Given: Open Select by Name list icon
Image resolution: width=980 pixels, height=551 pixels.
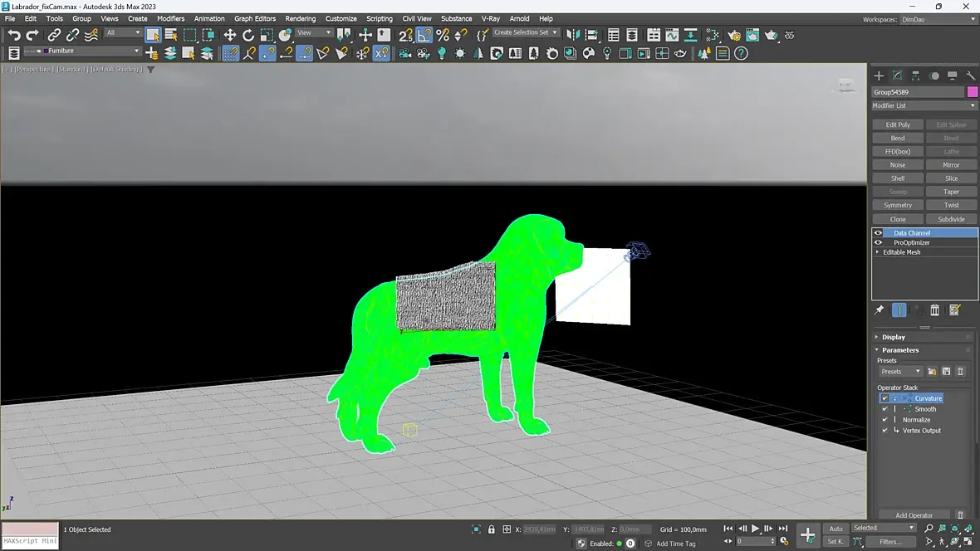Looking at the screenshot, I should (x=170, y=35).
